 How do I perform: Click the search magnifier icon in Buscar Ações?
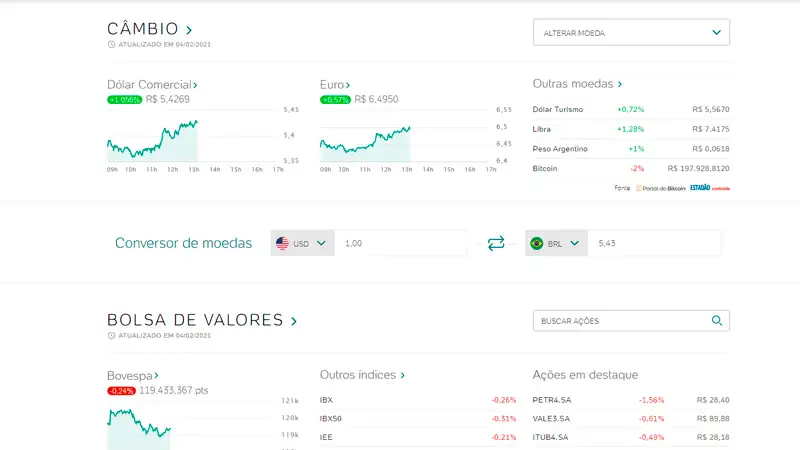tap(716, 321)
